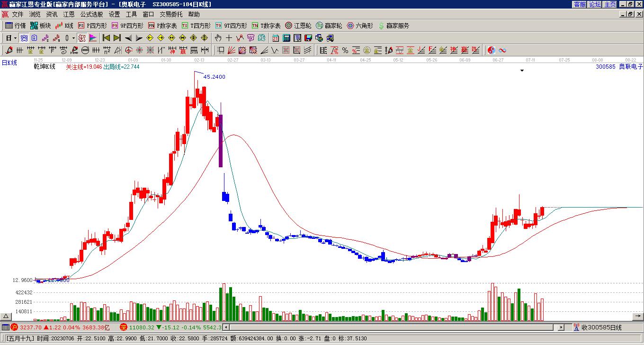Click the Shanghai index icon in status bar
Image resolution: width=644 pixels, height=345 pixels.
[14, 327]
